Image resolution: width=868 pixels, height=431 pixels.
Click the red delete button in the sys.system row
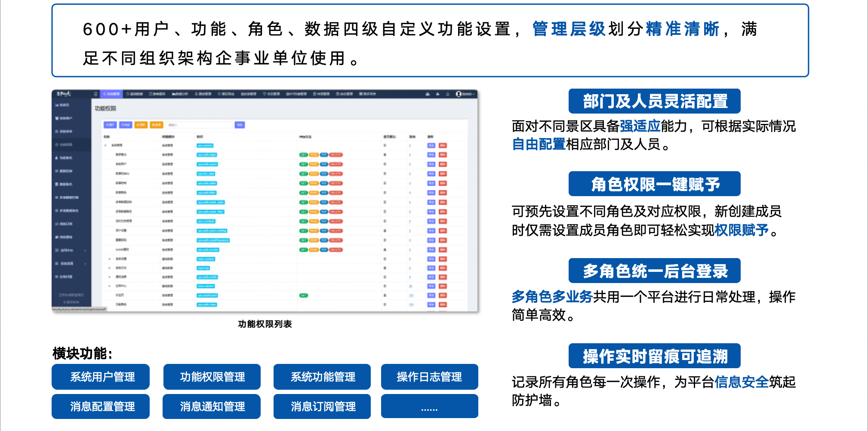point(443,145)
